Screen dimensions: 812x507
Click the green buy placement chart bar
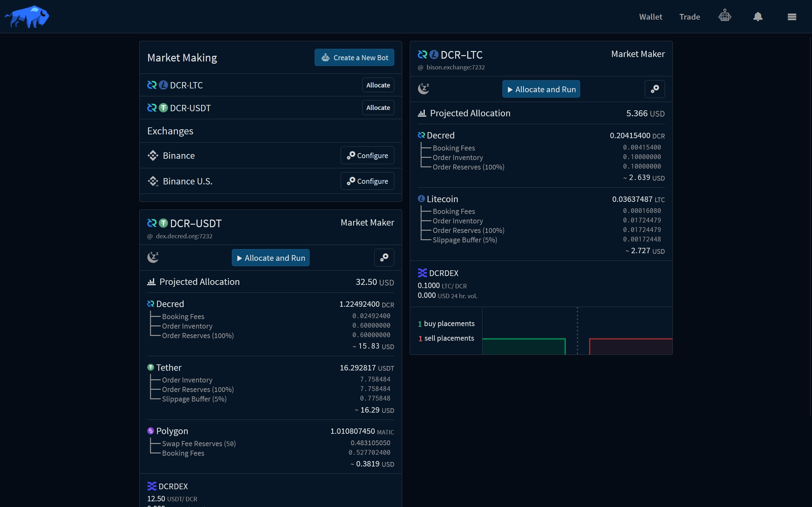coord(523,346)
